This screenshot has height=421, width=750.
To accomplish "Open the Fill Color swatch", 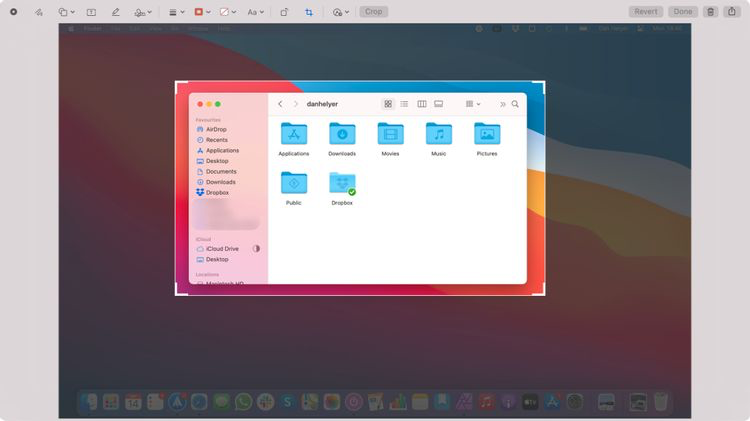I will click(227, 12).
